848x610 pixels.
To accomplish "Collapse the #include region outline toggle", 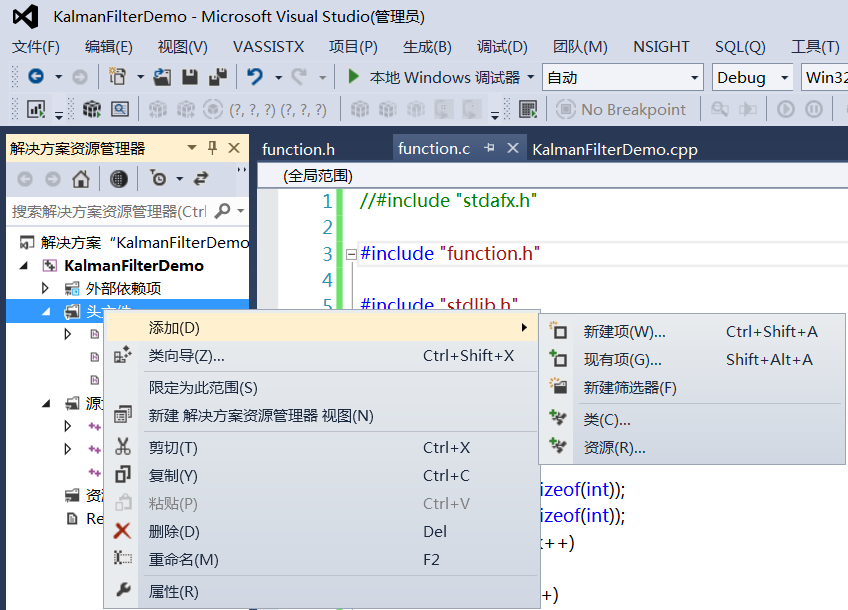I will pyautogui.click(x=351, y=254).
